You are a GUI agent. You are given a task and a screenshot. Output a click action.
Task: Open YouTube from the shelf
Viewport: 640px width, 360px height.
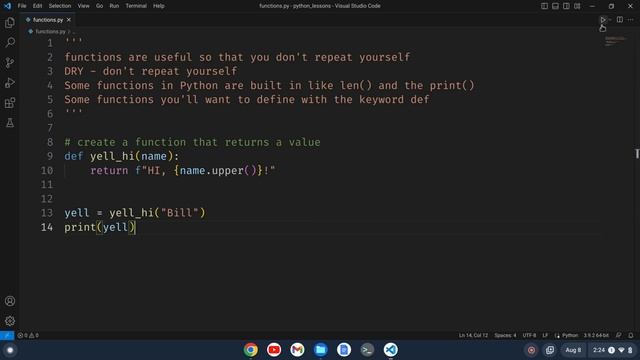(274, 350)
